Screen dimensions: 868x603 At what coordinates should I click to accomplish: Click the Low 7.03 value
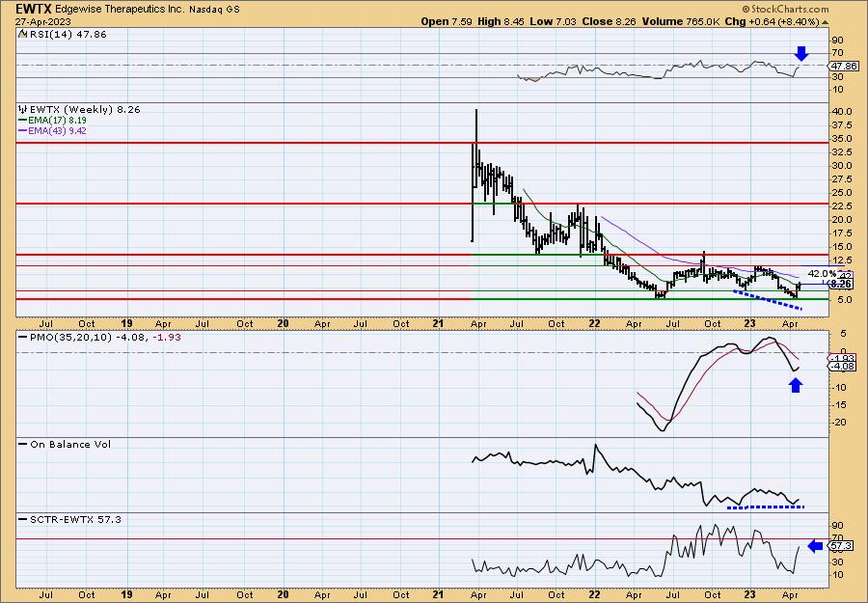tap(553, 21)
